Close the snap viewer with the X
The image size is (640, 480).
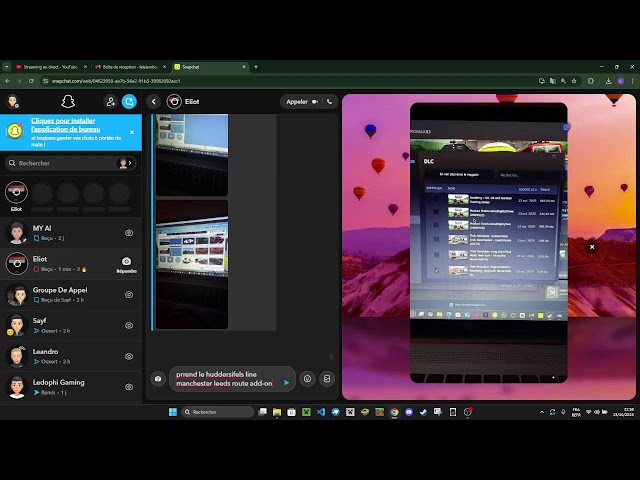pyautogui.click(x=591, y=247)
